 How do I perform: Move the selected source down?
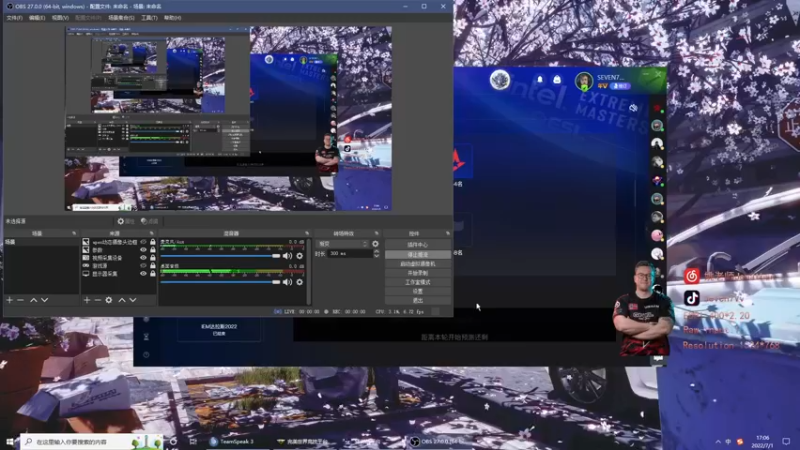tap(133, 300)
